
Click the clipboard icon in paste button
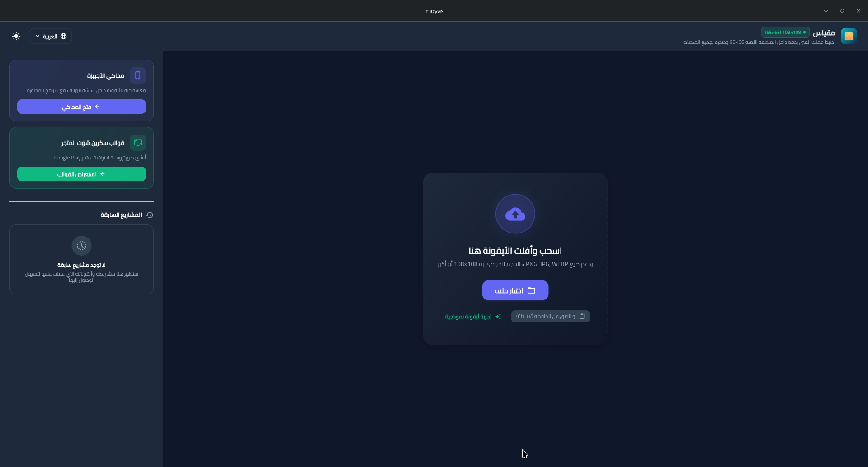[x=582, y=316]
